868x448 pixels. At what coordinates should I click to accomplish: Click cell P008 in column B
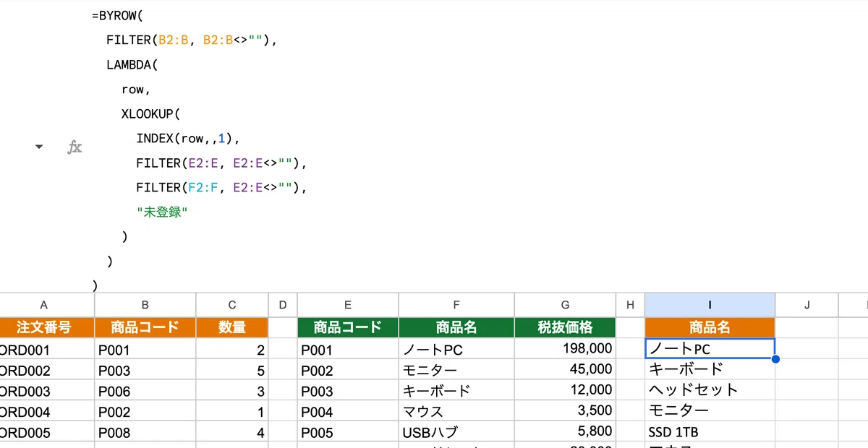pos(145,433)
